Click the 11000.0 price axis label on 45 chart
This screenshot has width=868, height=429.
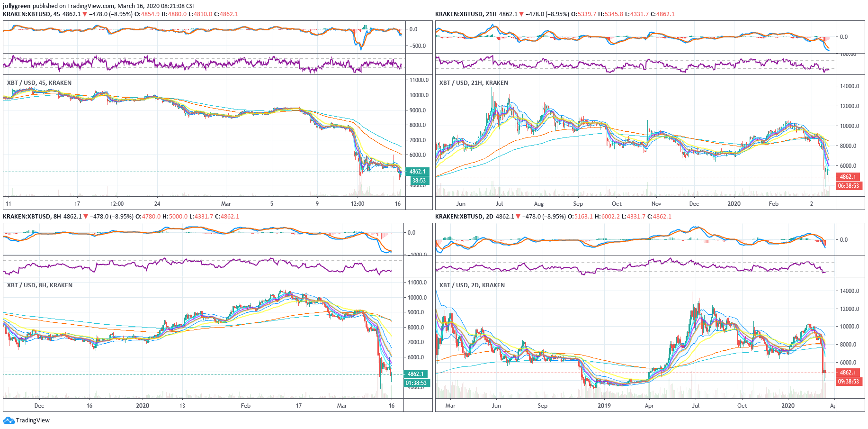(x=419, y=80)
